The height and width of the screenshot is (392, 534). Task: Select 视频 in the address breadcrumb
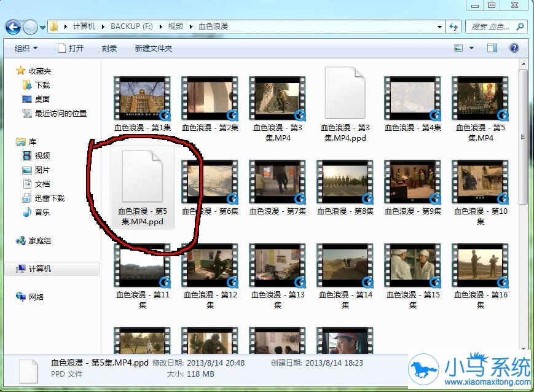pyautogui.click(x=175, y=26)
